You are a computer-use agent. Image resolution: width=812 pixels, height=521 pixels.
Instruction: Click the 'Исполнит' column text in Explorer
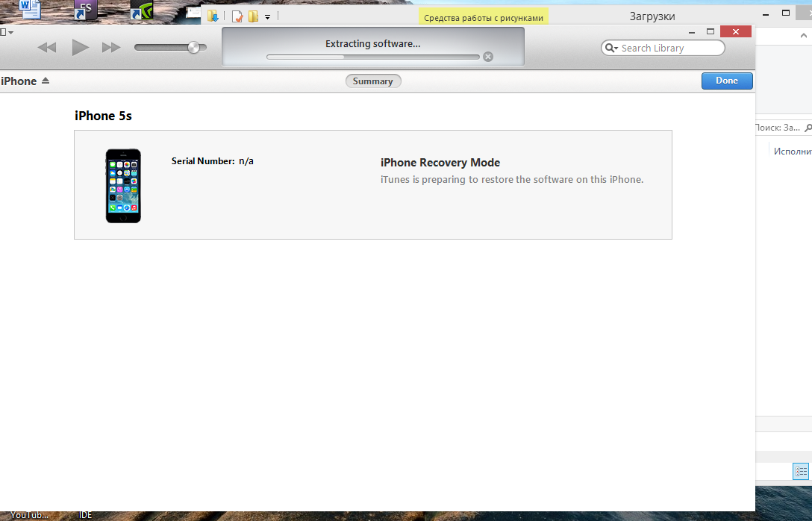point(793,152)
